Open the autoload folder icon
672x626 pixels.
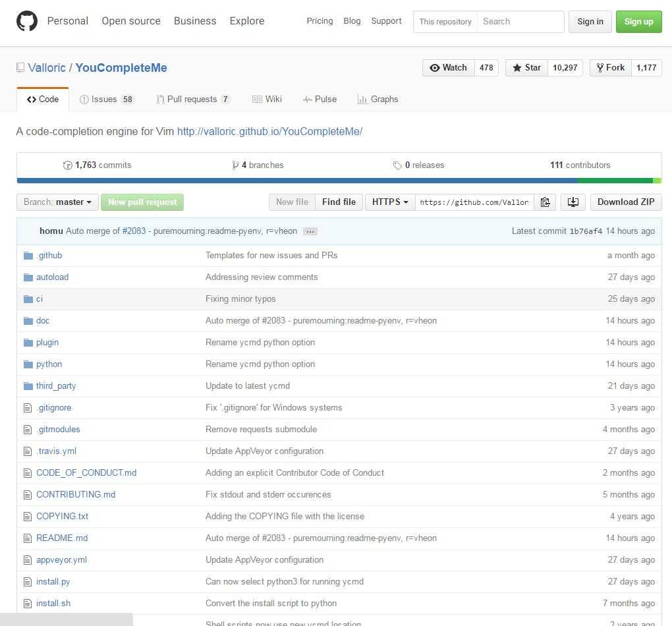28,277
